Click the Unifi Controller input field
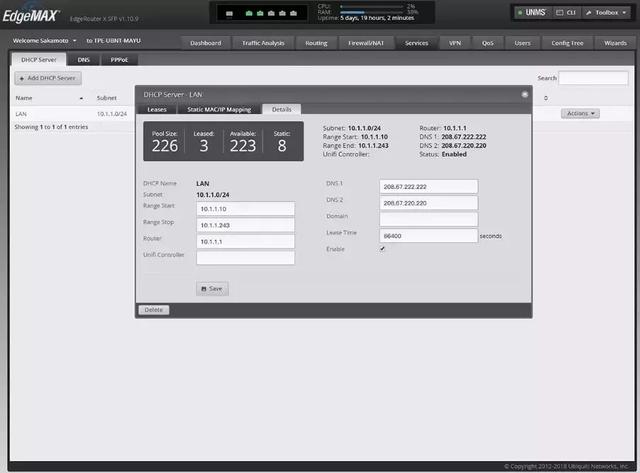Screen dimensions: 640x473 245,258
